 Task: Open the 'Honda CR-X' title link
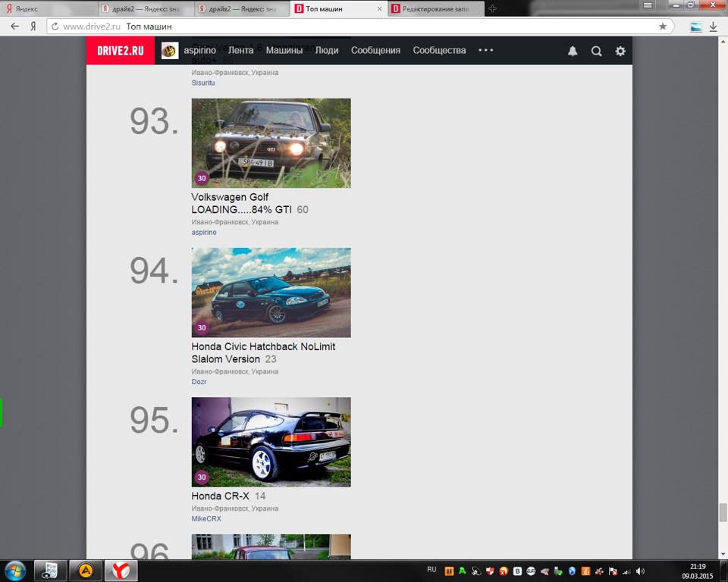220,496
